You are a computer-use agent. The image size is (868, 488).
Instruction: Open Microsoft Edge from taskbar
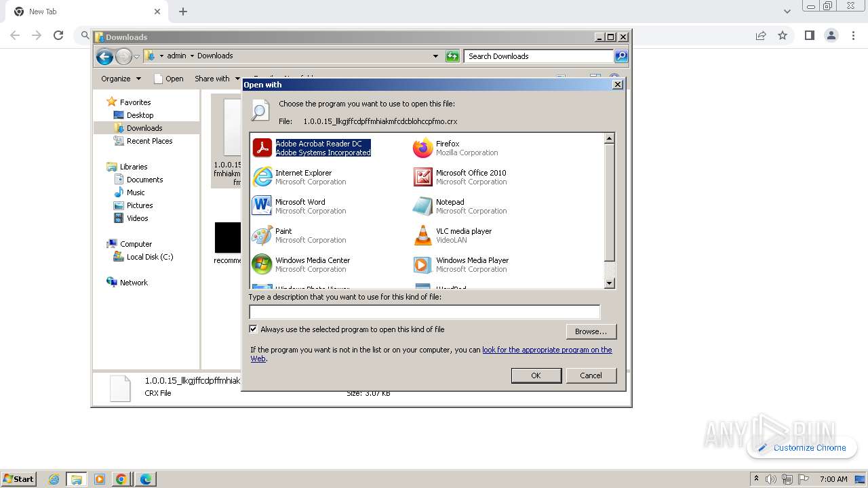click(145, 479)
